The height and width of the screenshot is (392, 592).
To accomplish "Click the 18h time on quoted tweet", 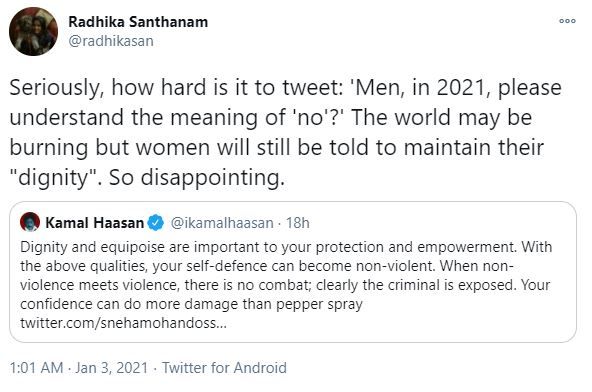I will coord(298,223).
